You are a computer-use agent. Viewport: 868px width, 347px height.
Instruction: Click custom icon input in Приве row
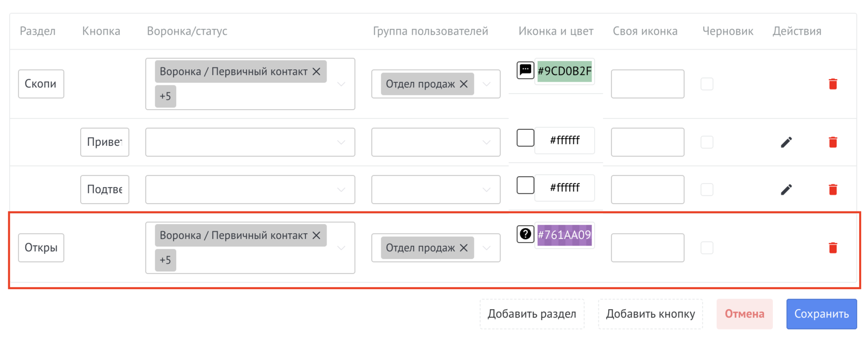point(647,142)
